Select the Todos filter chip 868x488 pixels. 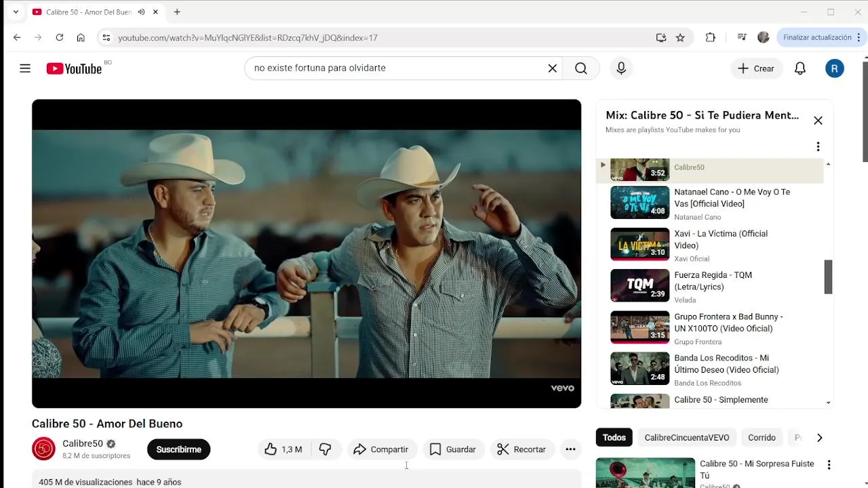click(x=614, y=438)
